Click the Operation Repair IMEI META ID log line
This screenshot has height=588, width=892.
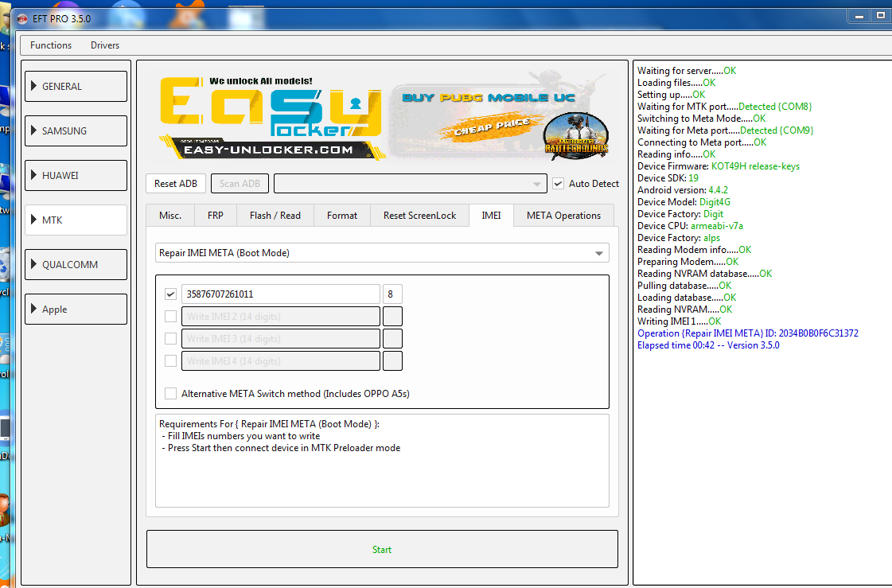tap(747, 333)
